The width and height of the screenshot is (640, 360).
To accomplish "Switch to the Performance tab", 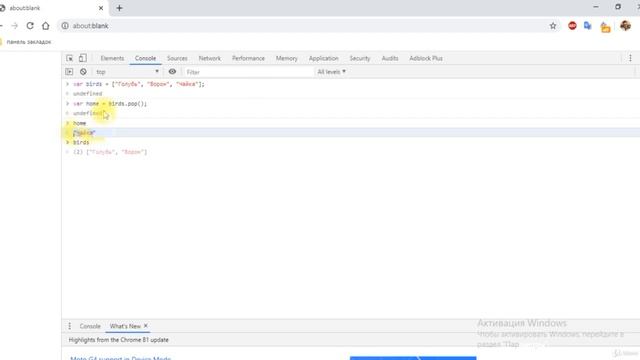I will 248,58.
